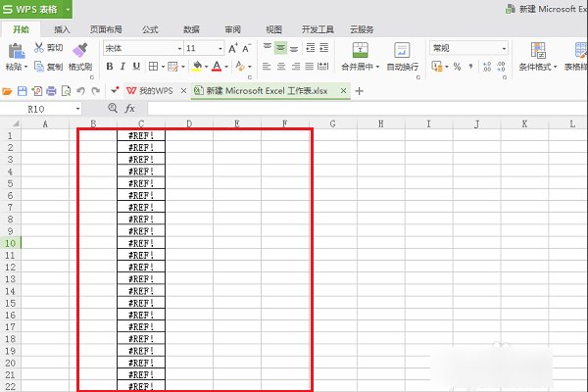Click the Paste icon
This screenshot has height=392, width=588.
(16, 51)
